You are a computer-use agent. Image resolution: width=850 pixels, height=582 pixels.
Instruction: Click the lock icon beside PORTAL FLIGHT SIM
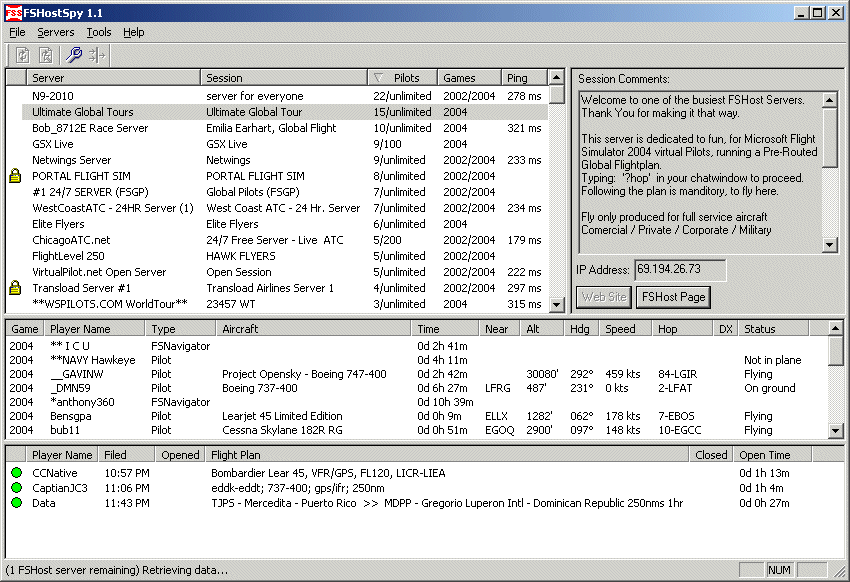[15, 176]
